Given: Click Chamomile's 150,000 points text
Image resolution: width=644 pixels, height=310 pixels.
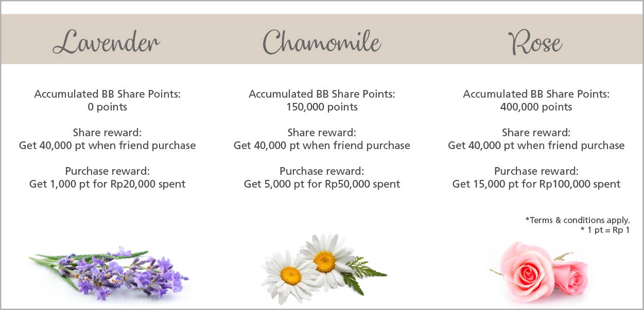Looking at the screenshot, I should (x=322, y=107).
